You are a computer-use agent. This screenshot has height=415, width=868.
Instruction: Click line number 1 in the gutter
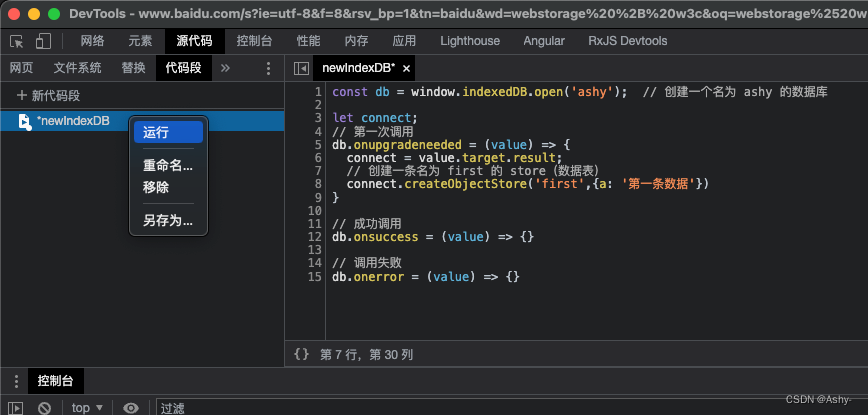[x=318, y=92]
